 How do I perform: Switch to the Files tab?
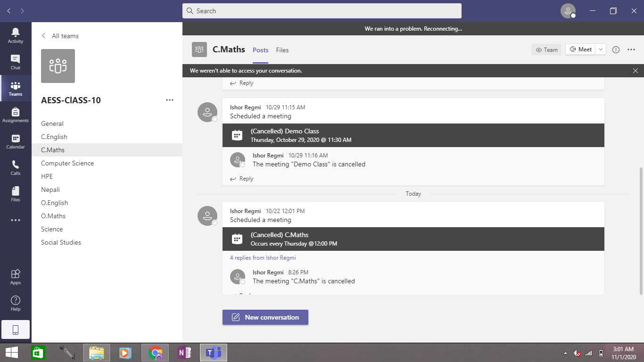point(282,50)
